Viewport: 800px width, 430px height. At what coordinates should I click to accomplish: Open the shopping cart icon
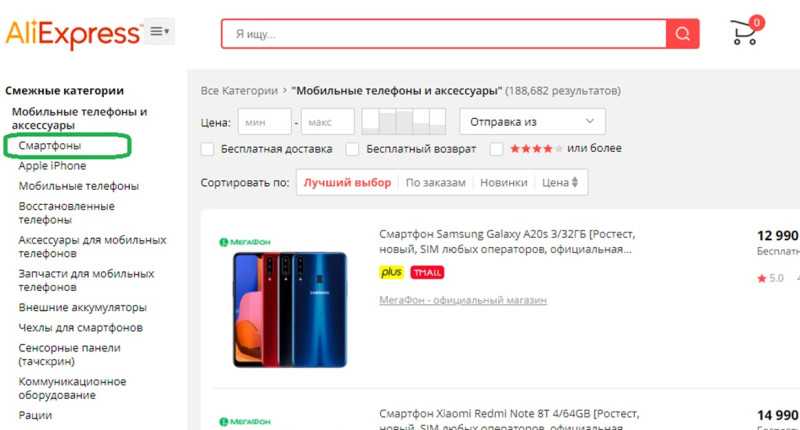pyautogui.click(x=746, y=31)
